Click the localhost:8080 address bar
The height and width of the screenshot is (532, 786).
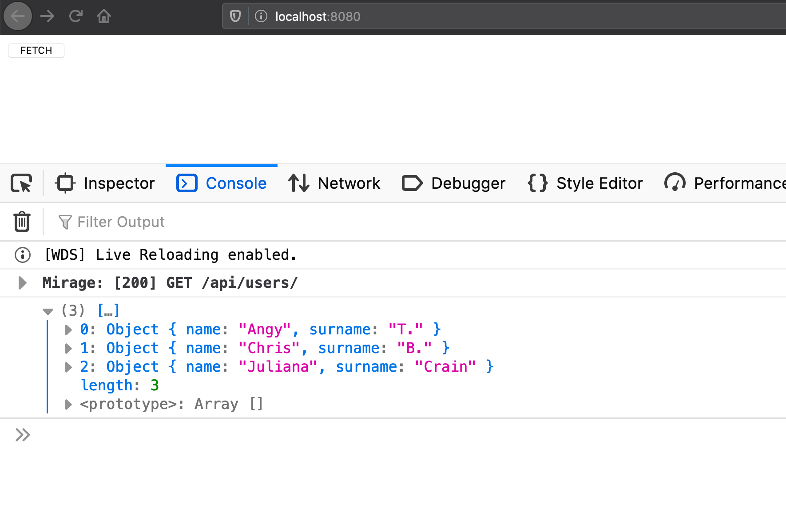point(504,16)
